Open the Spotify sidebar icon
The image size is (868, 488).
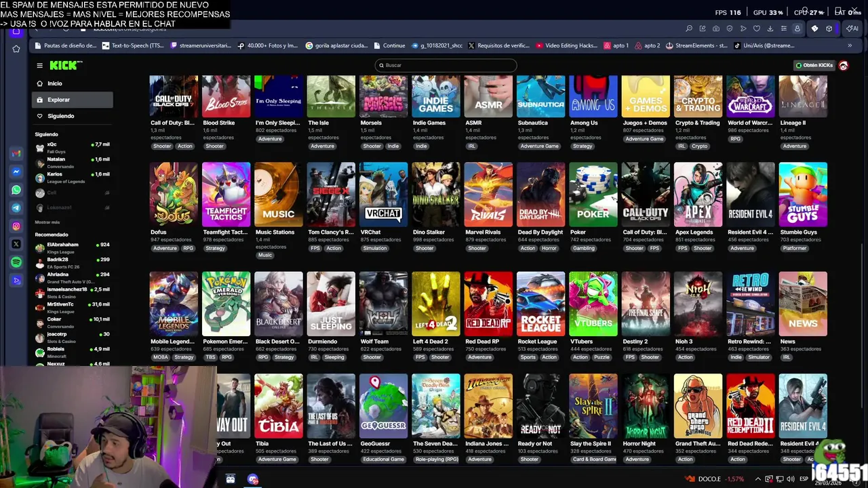tap(16, 262)
